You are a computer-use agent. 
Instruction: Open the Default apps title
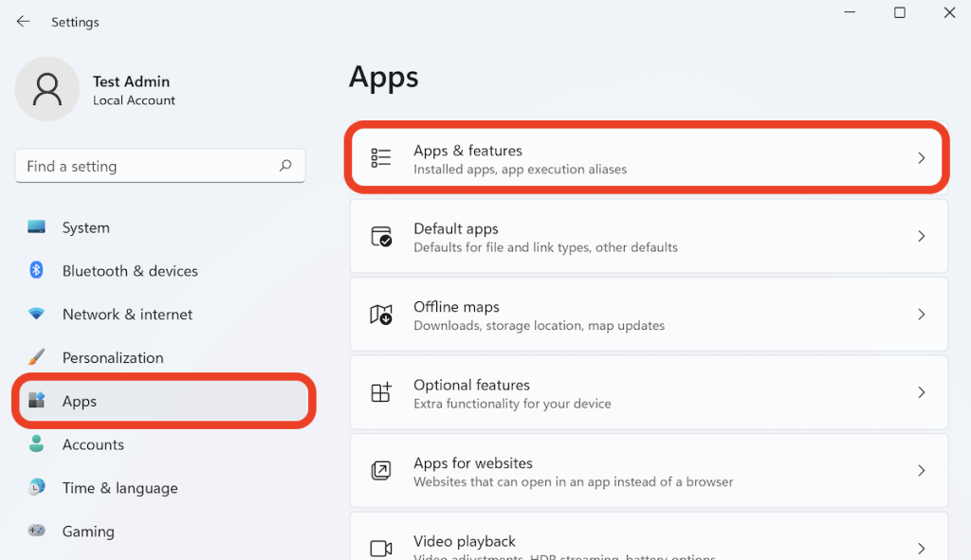point(456,229)
